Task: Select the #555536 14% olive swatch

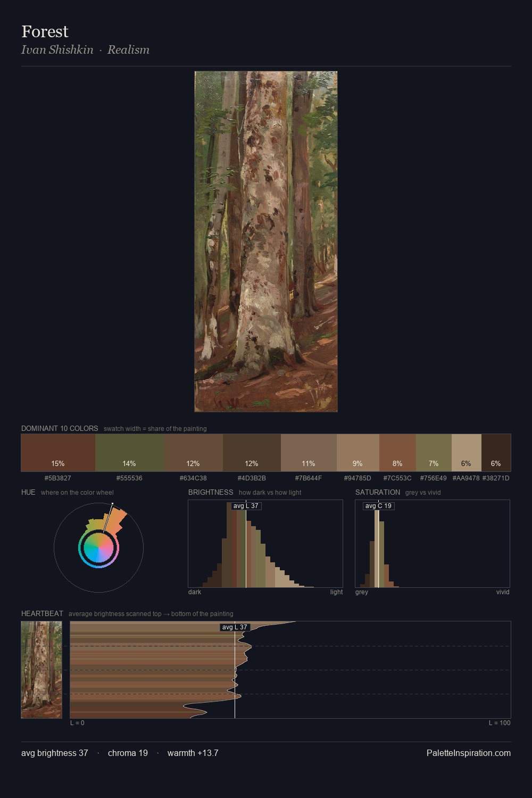Action: tap(129, 453)
